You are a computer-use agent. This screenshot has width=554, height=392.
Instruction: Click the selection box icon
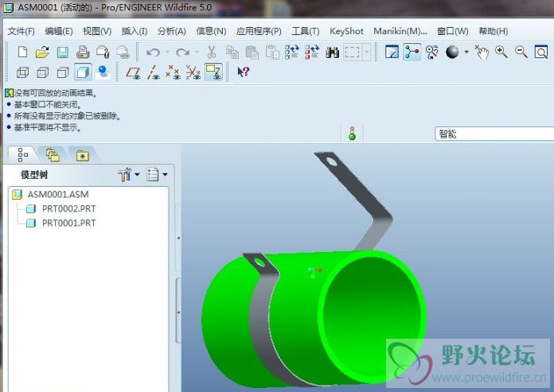353,52
